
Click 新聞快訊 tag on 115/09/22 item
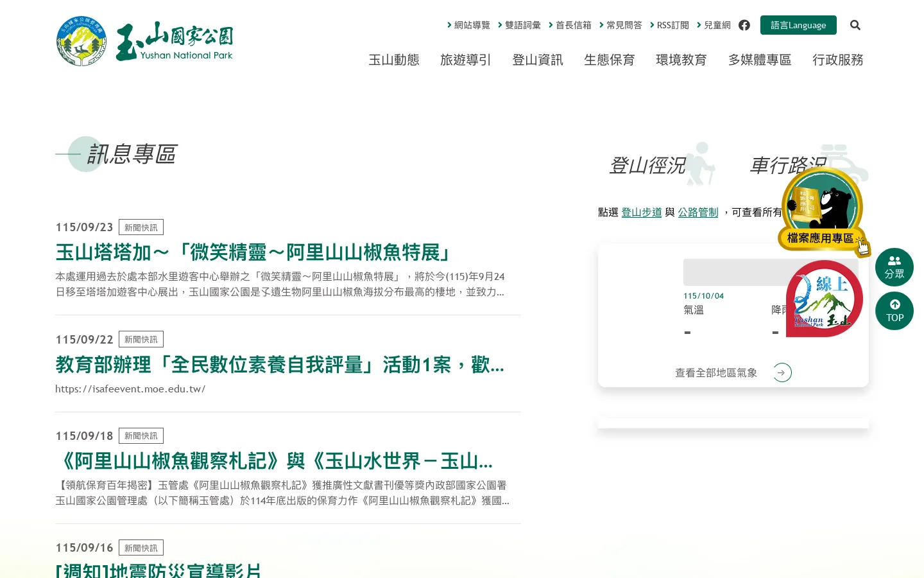click(141, 339)
